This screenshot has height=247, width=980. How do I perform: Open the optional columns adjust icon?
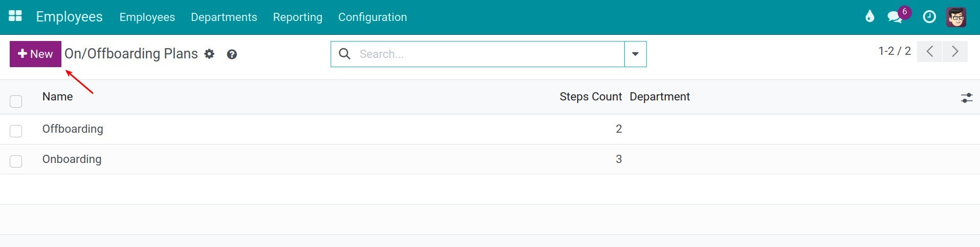(x=966, y=97)
